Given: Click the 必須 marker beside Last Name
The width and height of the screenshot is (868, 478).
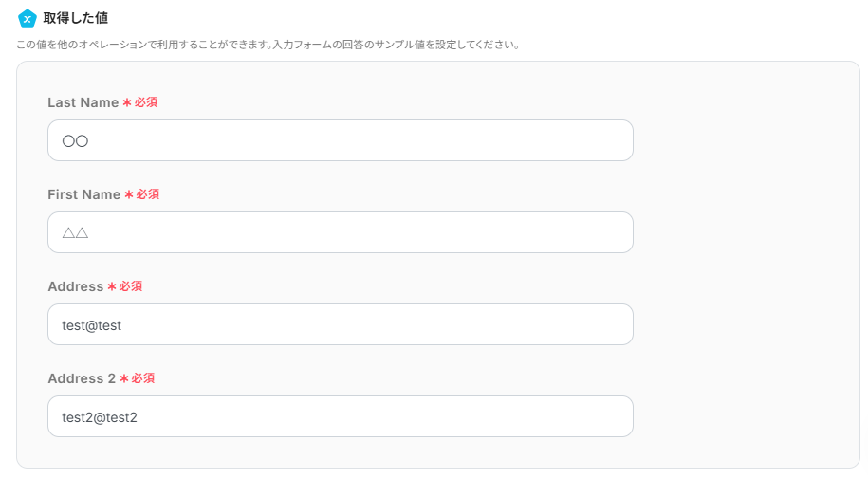Looking at the screenshot, I should click(146, 102).
